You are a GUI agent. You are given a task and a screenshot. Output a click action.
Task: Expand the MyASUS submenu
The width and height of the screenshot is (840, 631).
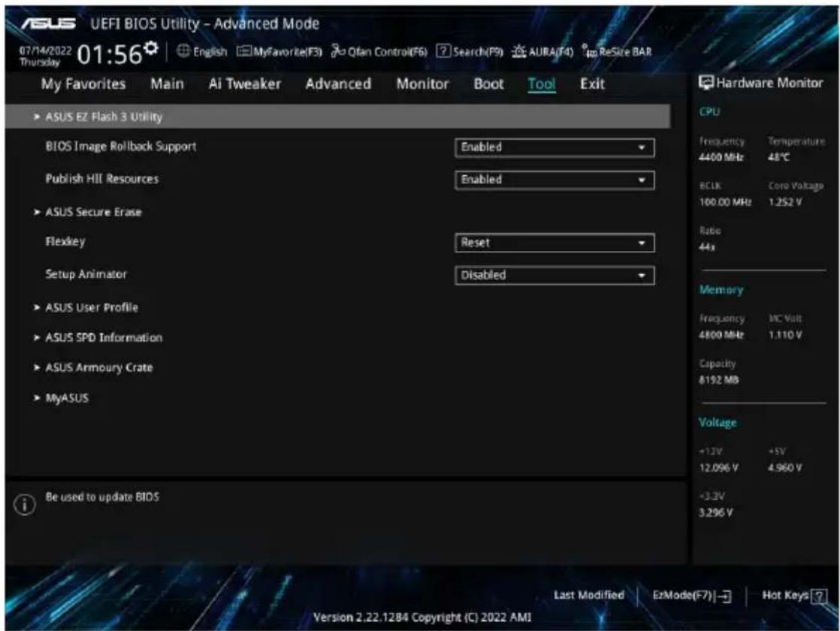pyautogui.click(x=66, y=398)
